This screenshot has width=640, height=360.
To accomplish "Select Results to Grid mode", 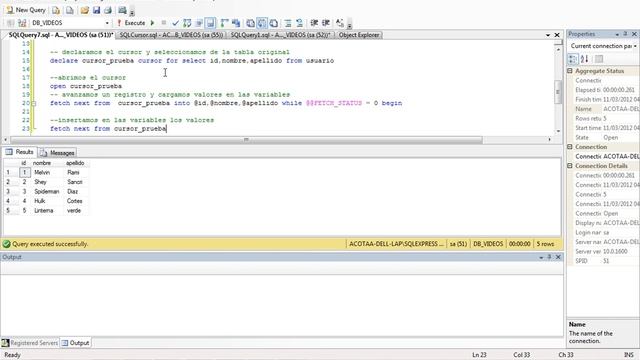I will pyautogui.click(x=262, y=23).
